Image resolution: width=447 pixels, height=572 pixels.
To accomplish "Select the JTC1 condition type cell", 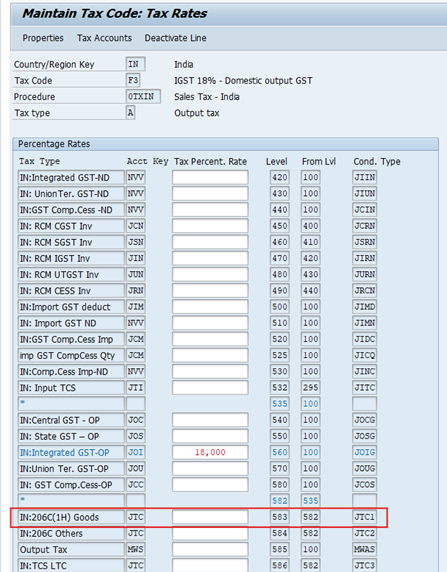I will pyautogui.click(x=365, y=517).
